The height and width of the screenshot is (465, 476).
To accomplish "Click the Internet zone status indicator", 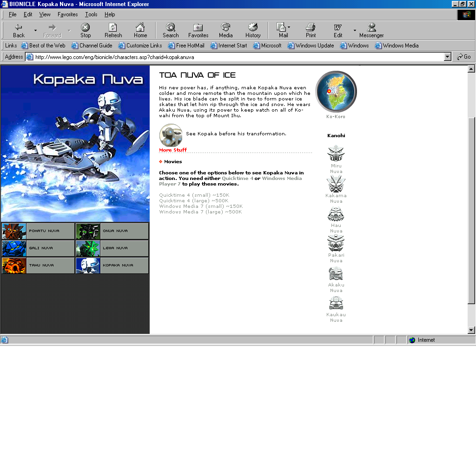I will click(x=441, y=340).
